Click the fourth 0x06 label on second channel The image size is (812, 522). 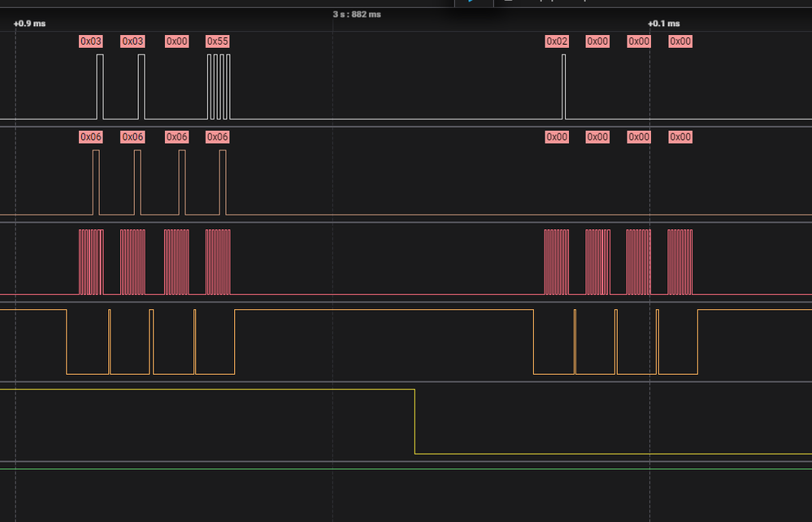tap(218, 137)
